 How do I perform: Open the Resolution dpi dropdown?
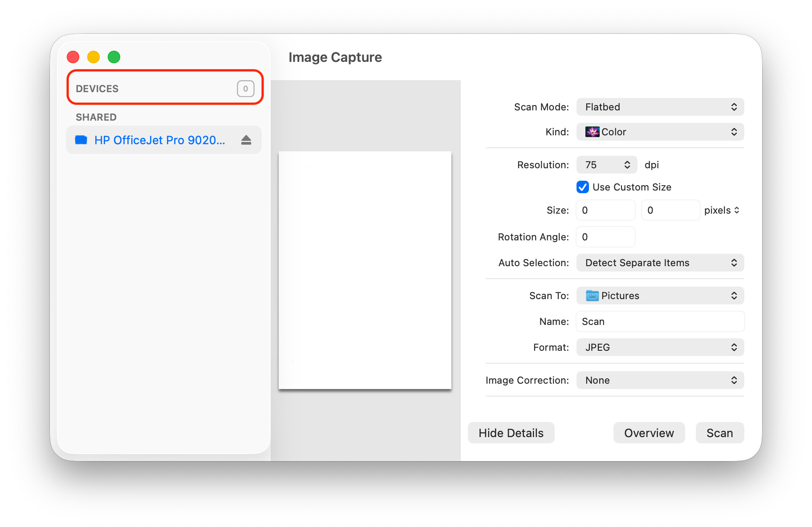click(x=607, y=165)
